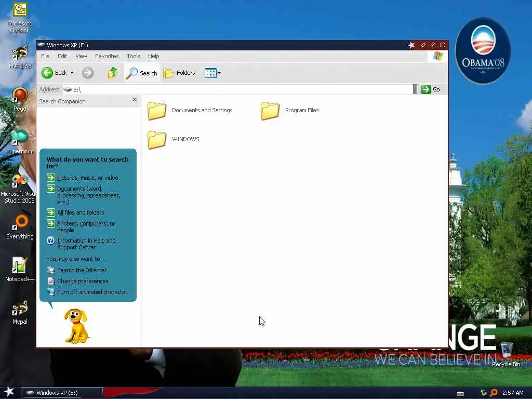This screenshot has width=532, height=399.
Task: Select the Mypal desktop shortcut
Action: (x=20, y=312)
